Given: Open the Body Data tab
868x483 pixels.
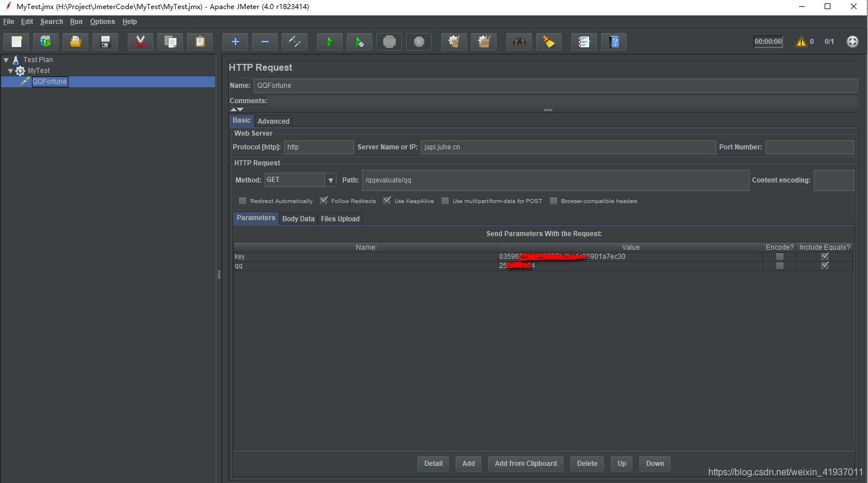Looking at the screenshot, I should [298, 219].
